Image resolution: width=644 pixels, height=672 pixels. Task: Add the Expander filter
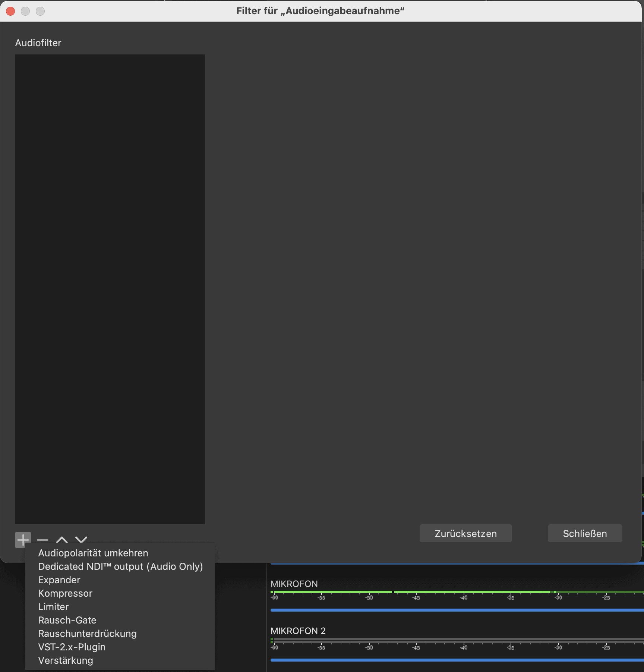120,580
